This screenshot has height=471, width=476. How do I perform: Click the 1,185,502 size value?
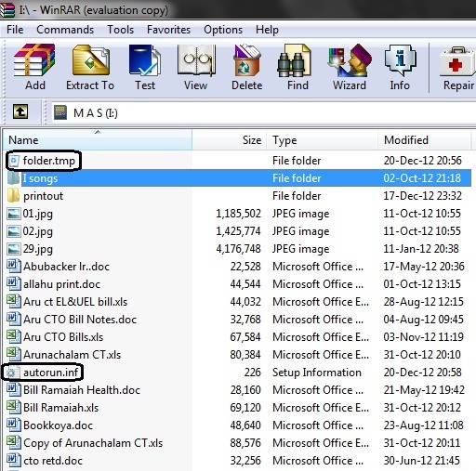click(239, 214)
